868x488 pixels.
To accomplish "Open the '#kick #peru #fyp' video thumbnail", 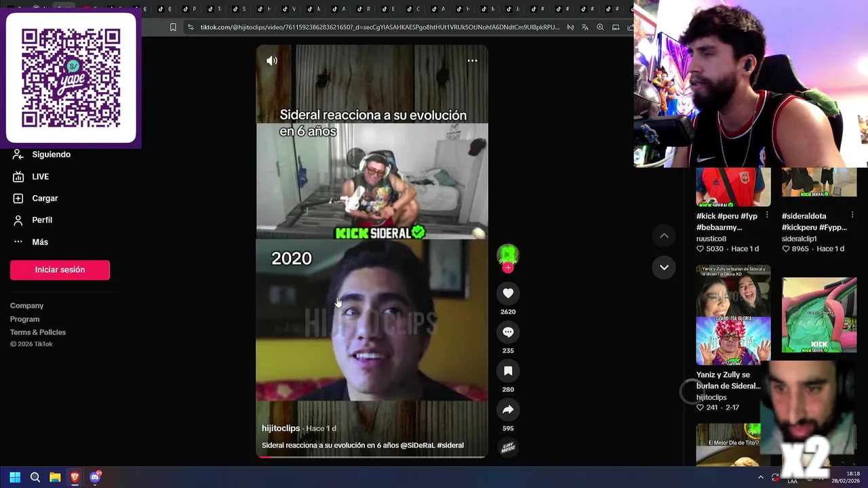I will (733, 187).
